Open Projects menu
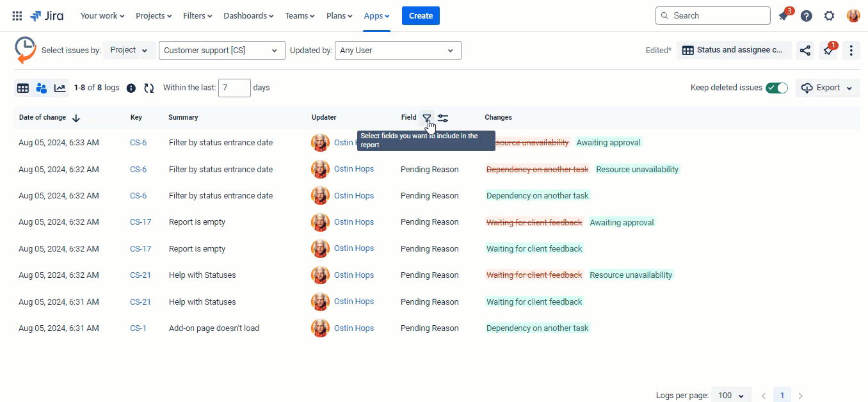This screenshot has width=868, height=402. (154, 16)
